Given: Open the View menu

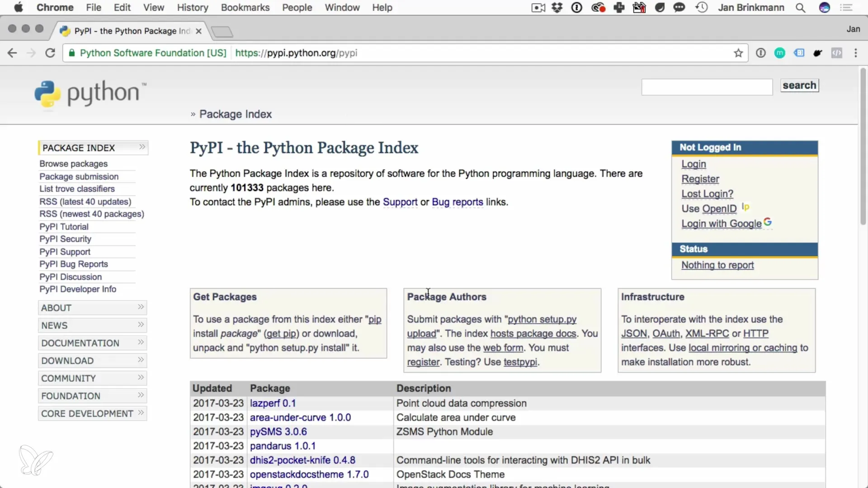Looking at the screenshot, I should point(154,8).
